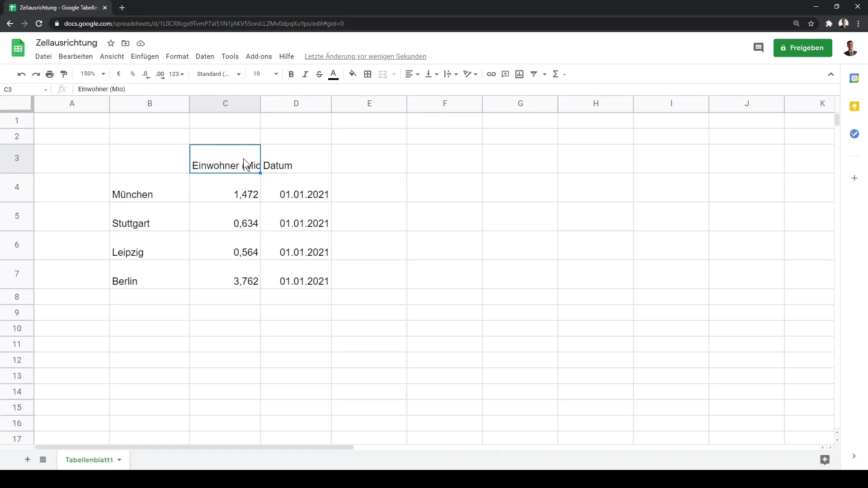View cloud save status icon

pos(141,43)
